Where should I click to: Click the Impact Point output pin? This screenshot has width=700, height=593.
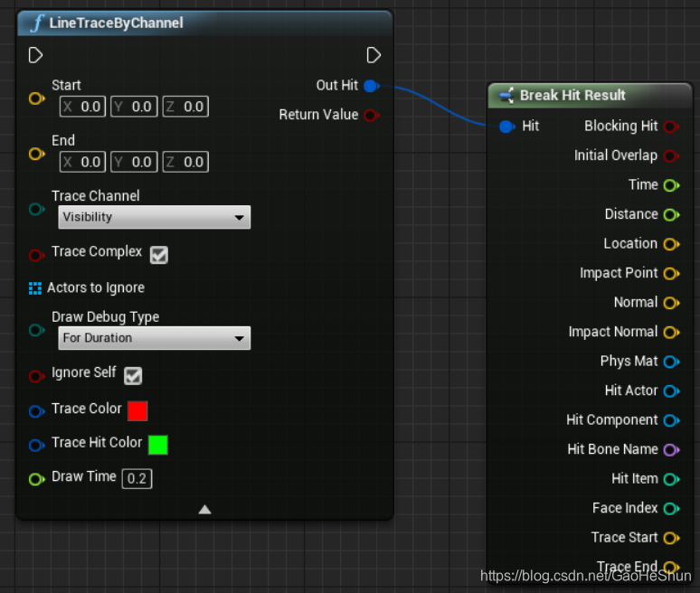click(671, 274)
